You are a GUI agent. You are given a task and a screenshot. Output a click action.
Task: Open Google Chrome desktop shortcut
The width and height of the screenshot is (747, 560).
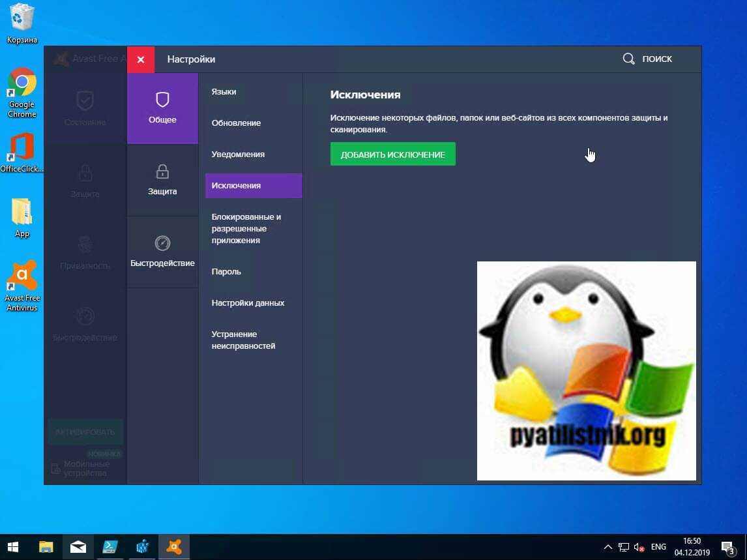(x=22, y=91)
